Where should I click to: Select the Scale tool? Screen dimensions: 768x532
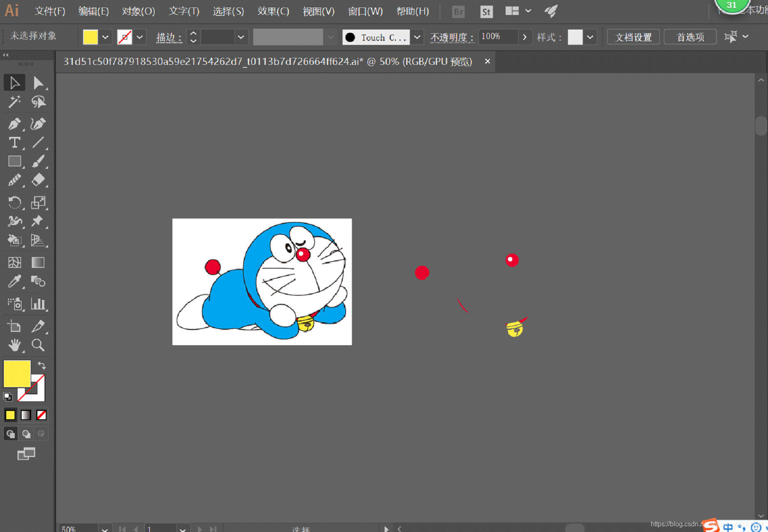(x=38, y=202)
